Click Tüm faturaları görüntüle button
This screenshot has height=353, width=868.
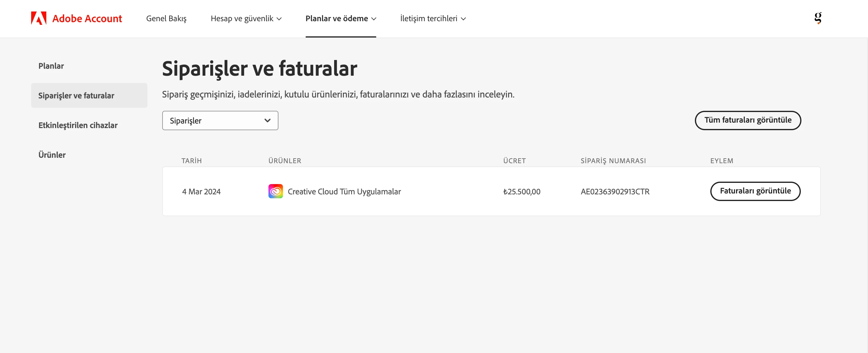747,120
